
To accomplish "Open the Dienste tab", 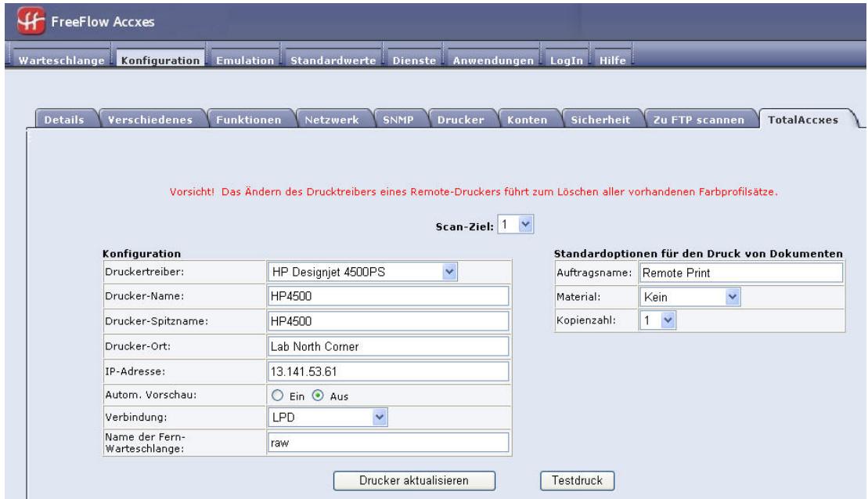I will pyautogui.click(x=415, y=60).
